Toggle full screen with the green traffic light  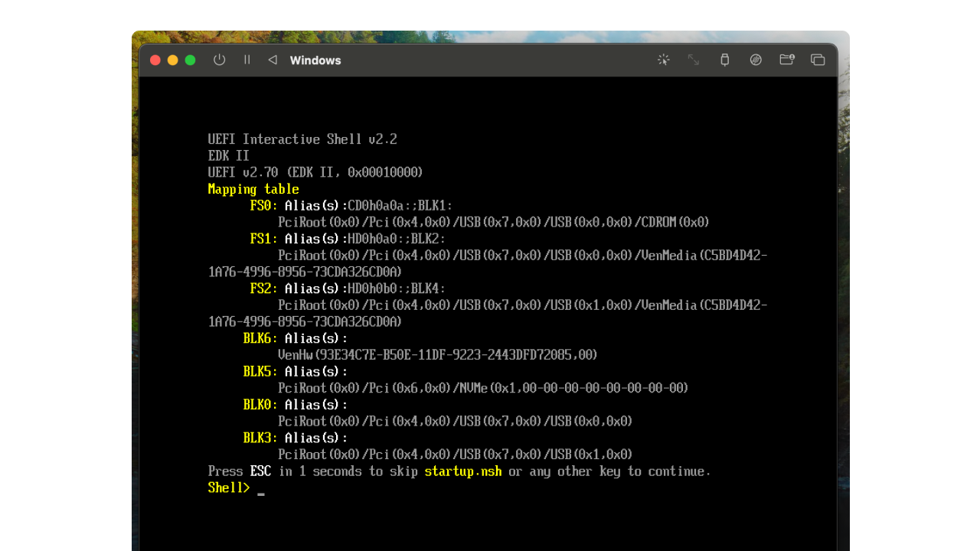(x=189, y=59)
